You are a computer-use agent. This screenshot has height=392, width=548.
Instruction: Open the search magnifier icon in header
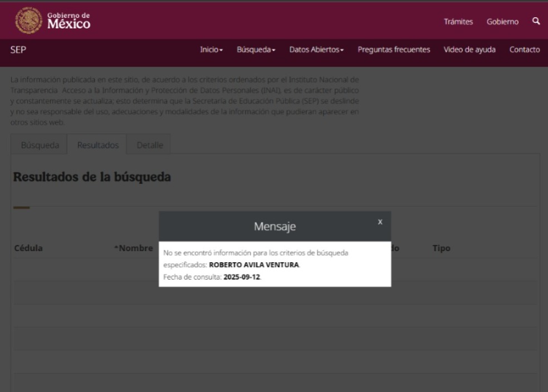[x=536, y=21]
